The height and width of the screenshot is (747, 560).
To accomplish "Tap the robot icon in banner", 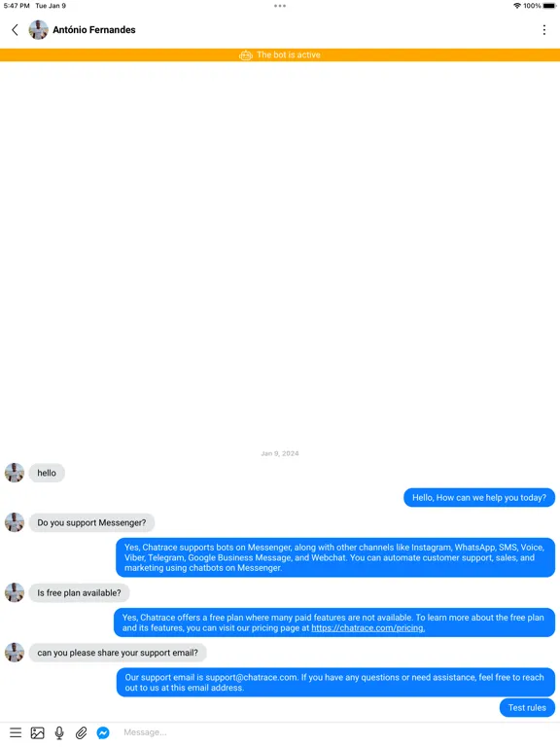I will 246,55.
